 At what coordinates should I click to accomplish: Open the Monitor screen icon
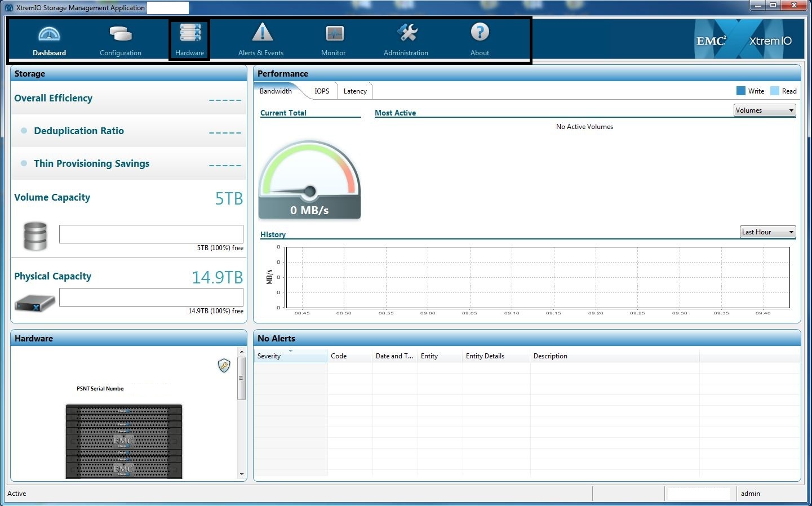(x=334, y=34)
